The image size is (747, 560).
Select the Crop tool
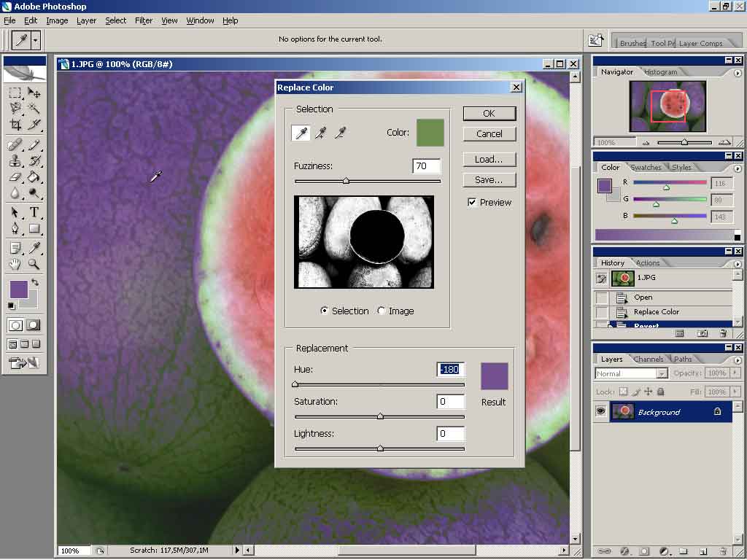(15, 125)
